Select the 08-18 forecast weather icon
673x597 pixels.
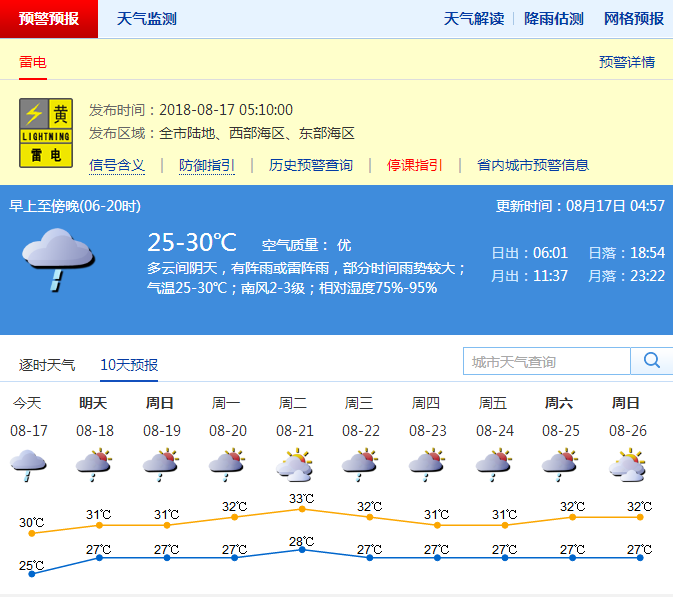(x=94, y=464)
